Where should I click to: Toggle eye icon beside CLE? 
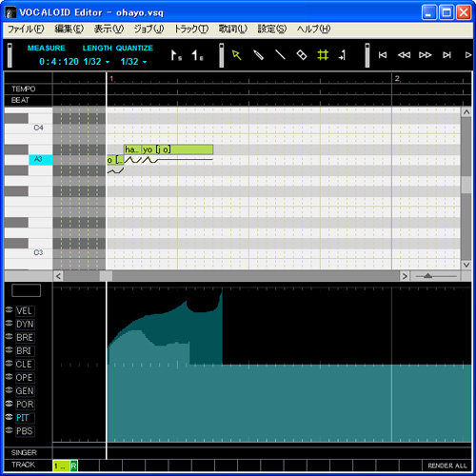10,363
